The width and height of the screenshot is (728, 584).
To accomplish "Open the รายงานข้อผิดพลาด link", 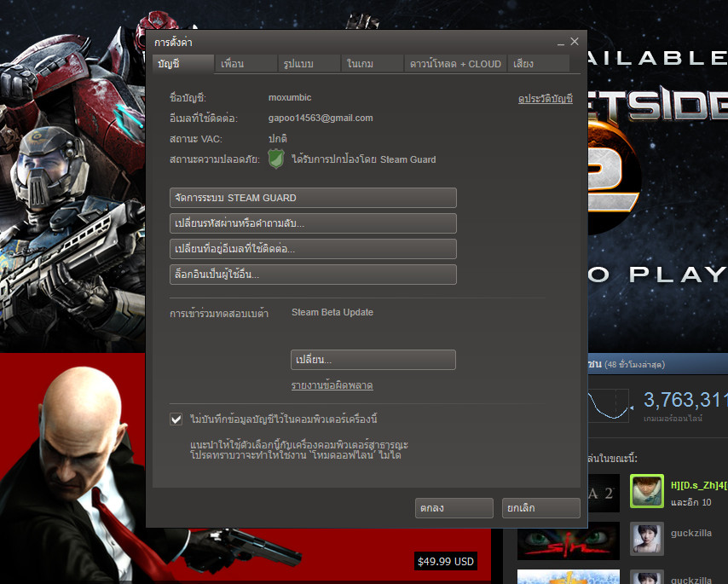I will pyautogui.click(x=332, y=385).
